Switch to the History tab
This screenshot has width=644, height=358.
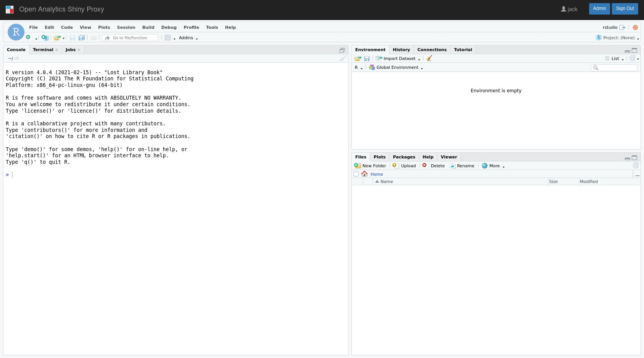[x=401, y=50]
